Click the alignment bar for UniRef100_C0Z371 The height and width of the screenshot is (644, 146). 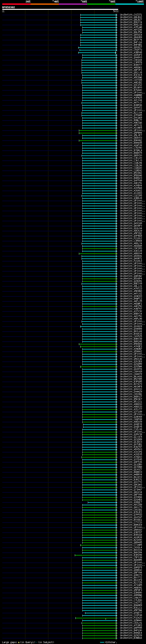pyautogui.click(x=99, y=15)
